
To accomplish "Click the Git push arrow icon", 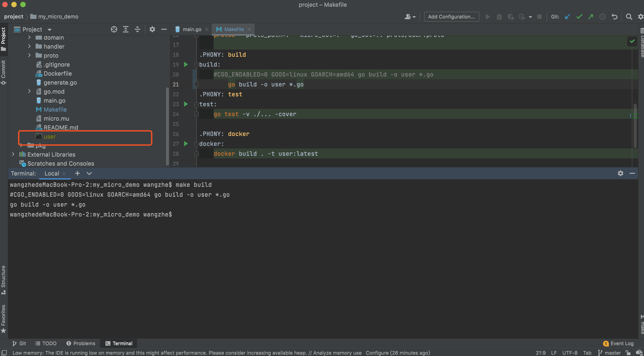I will click(591, 17).
